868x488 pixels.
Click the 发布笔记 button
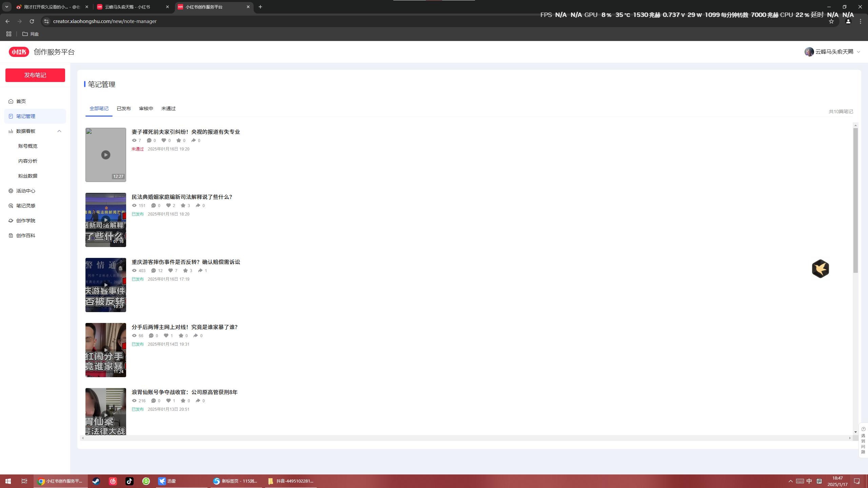coord(35,75)
